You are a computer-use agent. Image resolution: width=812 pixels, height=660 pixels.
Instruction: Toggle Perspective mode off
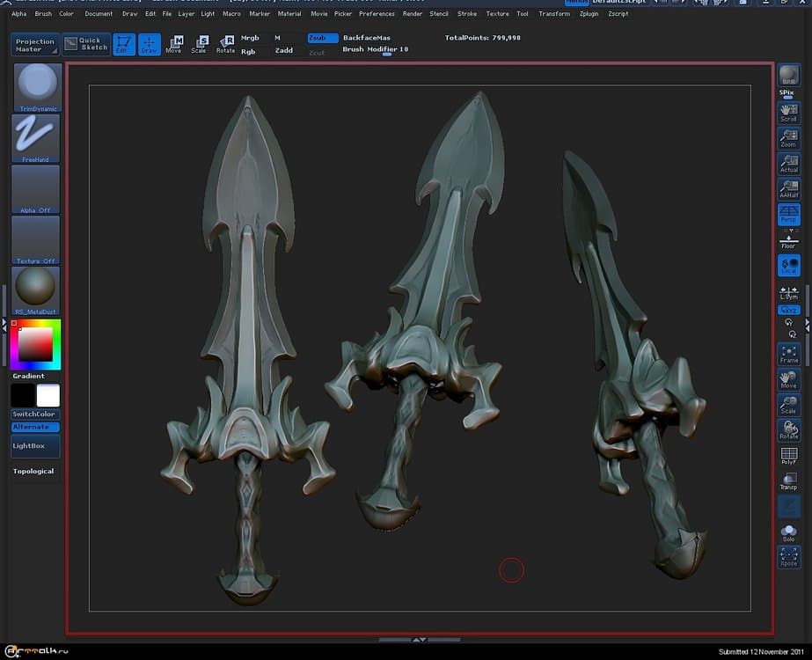788,214
